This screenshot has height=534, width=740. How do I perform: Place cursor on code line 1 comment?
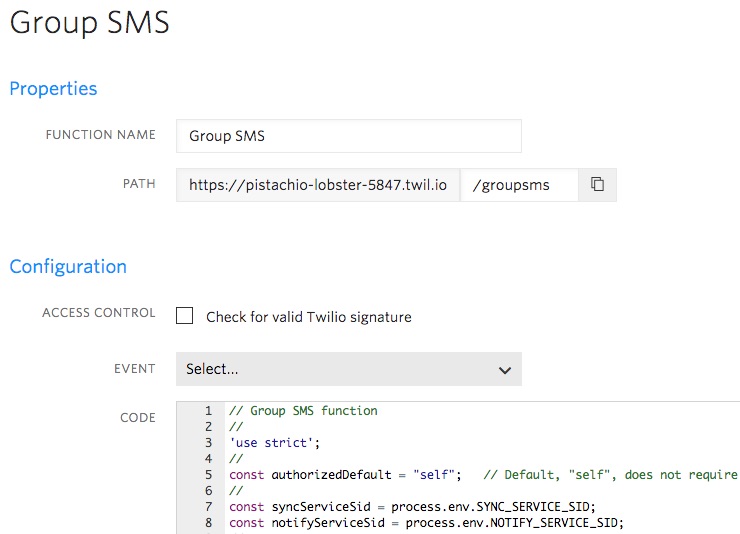click(303, 411)
